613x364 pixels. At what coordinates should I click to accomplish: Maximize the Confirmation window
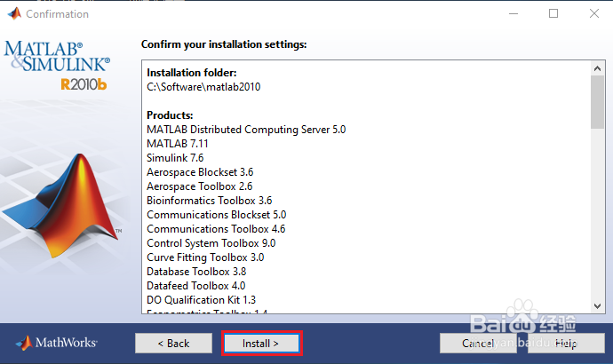(553, 13)
